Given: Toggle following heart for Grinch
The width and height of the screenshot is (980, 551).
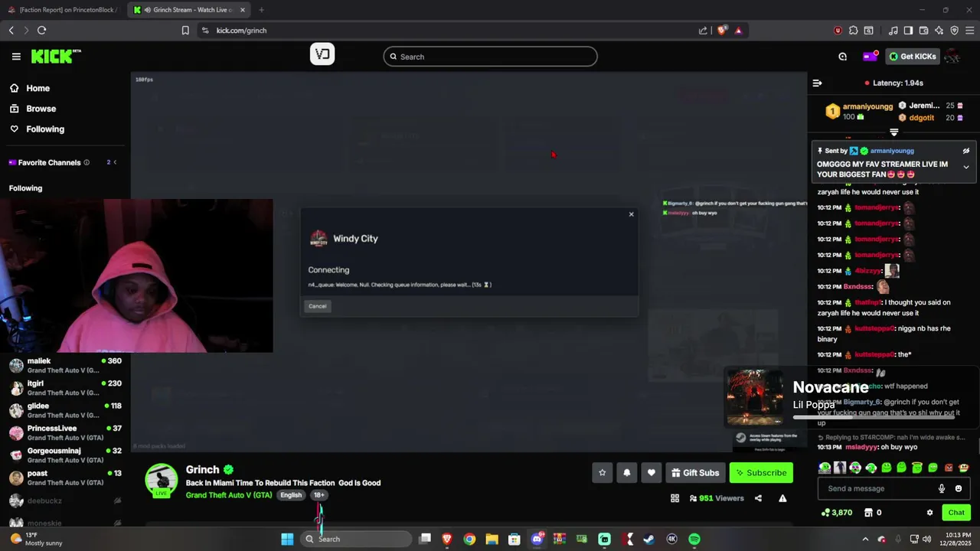Looking at the screenshot, I should point(652,473).
